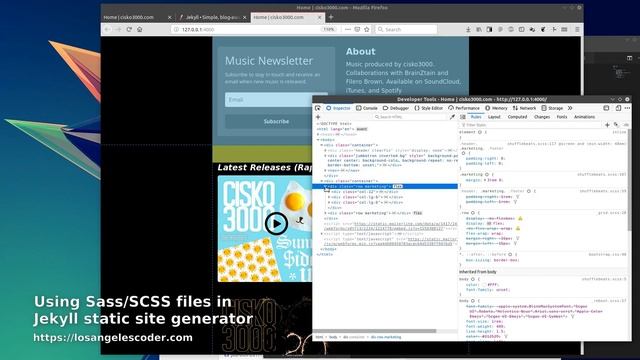The height and width of the screenshot is (360, 640).
Task: Click the rules pane vertical scrollbar
Action: click(x=629, y=180)
